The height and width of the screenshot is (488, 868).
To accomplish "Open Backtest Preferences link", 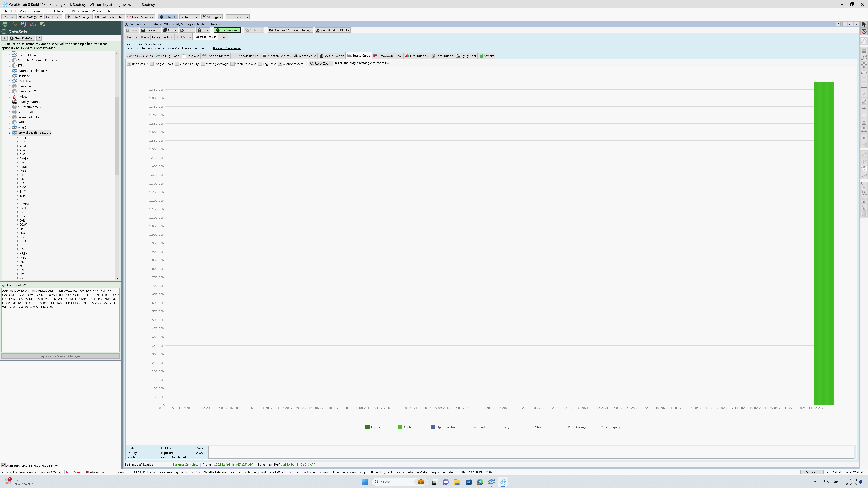I will point(227,48).
